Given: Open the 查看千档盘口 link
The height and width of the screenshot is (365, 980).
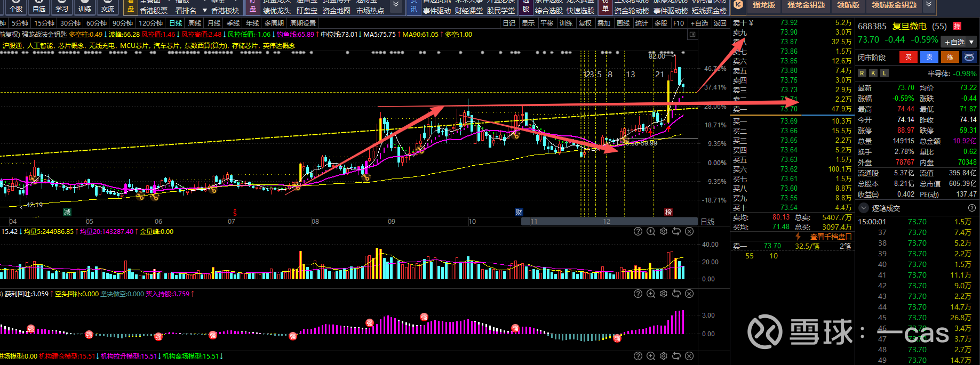Looking at the screenshot, I should coord(831,237).
